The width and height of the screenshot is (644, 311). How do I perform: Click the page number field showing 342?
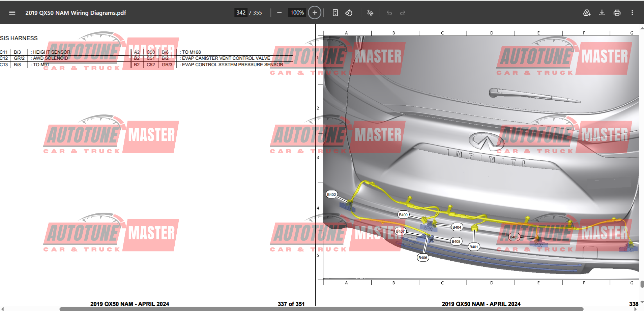(241, 12)
